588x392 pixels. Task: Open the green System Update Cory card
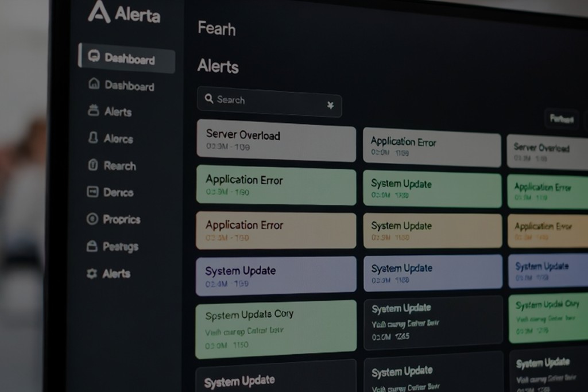(276, 328)
